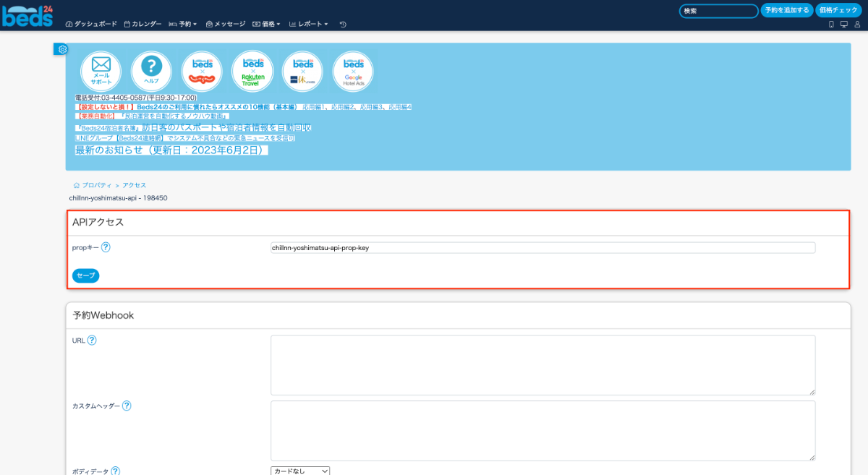
Task: Expand the 予約 dropdown menu
Action: click(x=183, y=24)
